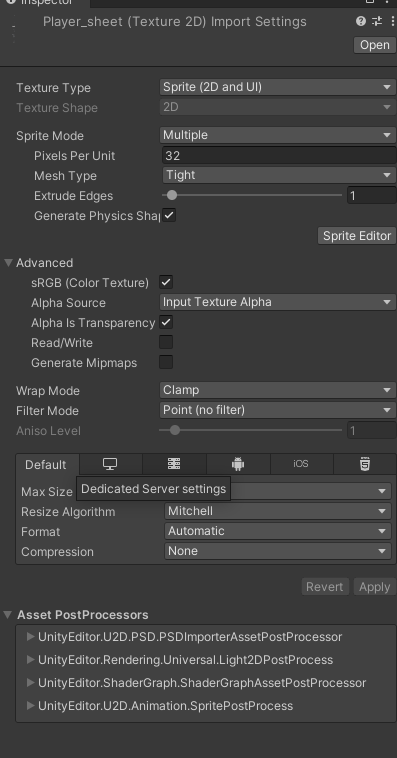Expand the PSDImporterAssetPostProcessor entry
397x758 pixels.
click(x=30, y=637)
